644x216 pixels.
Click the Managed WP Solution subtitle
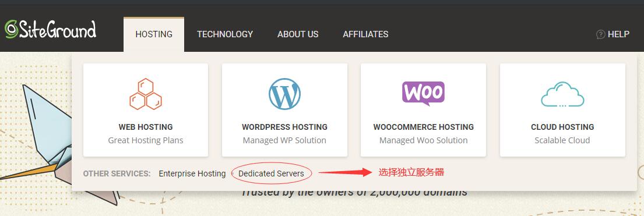tap(284, 140)
